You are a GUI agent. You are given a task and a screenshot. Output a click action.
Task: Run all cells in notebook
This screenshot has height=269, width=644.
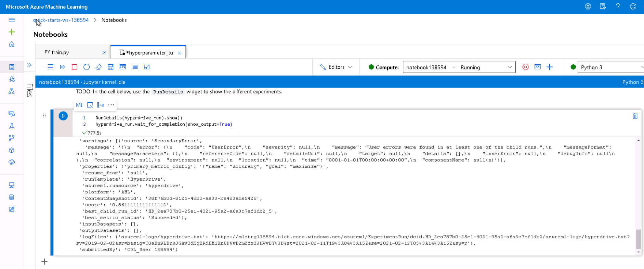[63, 67]
